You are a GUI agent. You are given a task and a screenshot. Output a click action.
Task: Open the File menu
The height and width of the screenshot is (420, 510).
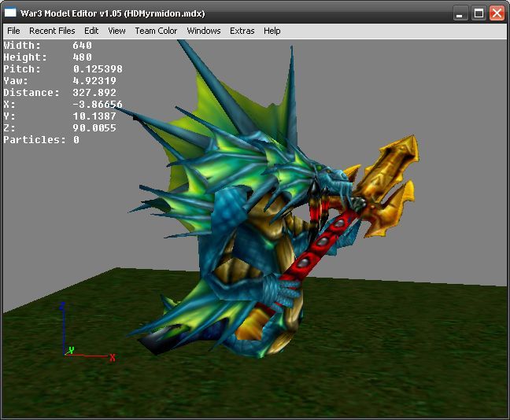(13, 31)
